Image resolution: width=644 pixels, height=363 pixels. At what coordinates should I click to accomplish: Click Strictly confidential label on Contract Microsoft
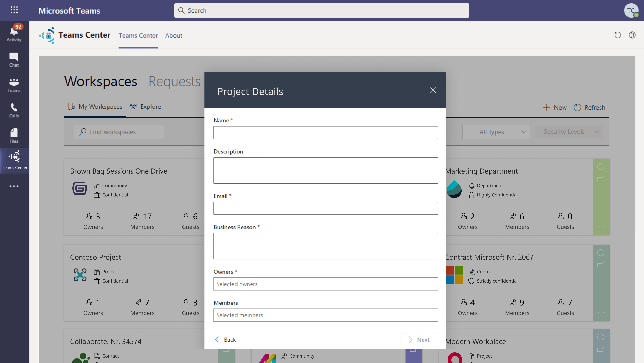[x=497, y=281]
